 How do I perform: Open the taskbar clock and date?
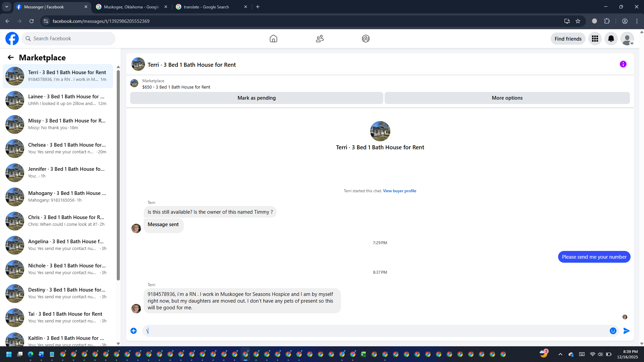pos(627,354)
